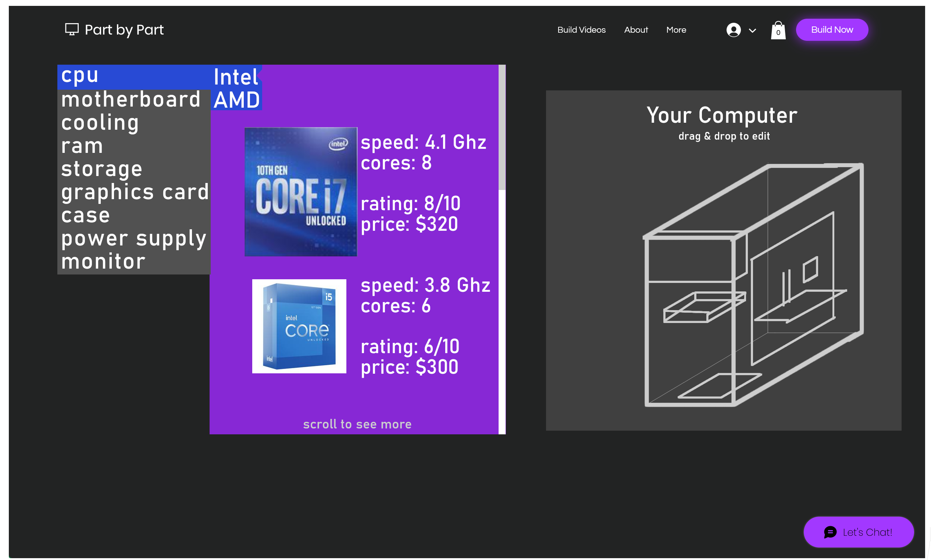Click the Core i7 processor image
Screen dimensions: 931x560
click(300, 192)
